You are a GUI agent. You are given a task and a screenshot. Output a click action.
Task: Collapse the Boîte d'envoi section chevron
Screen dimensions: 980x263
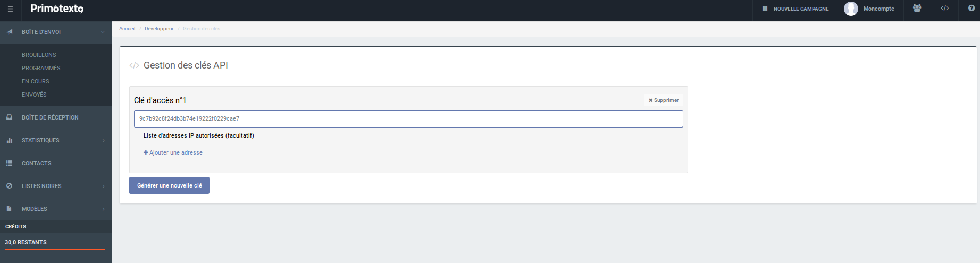point(103,32)
